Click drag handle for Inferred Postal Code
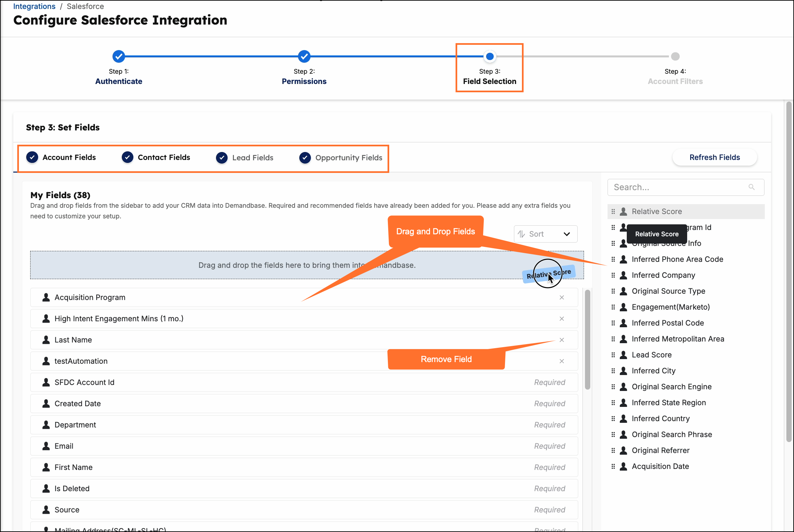 tap(613, 323)
